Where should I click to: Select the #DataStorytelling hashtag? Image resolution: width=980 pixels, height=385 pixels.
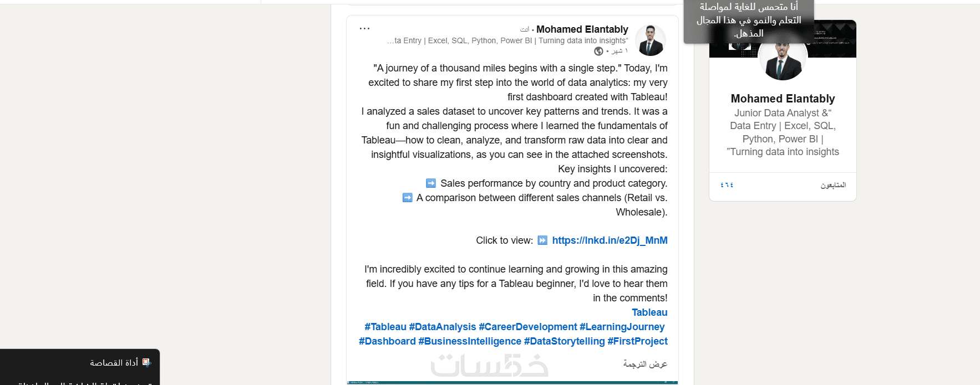pos(564,341)
